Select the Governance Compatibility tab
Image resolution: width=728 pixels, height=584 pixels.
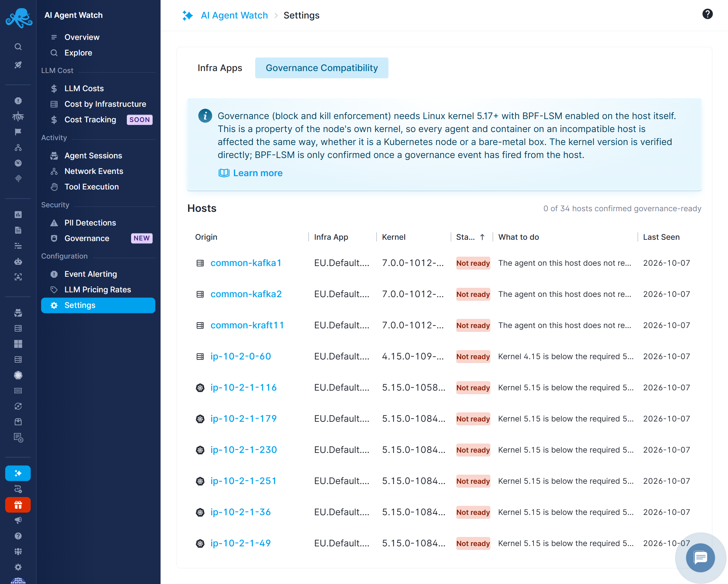pos(322,68)
